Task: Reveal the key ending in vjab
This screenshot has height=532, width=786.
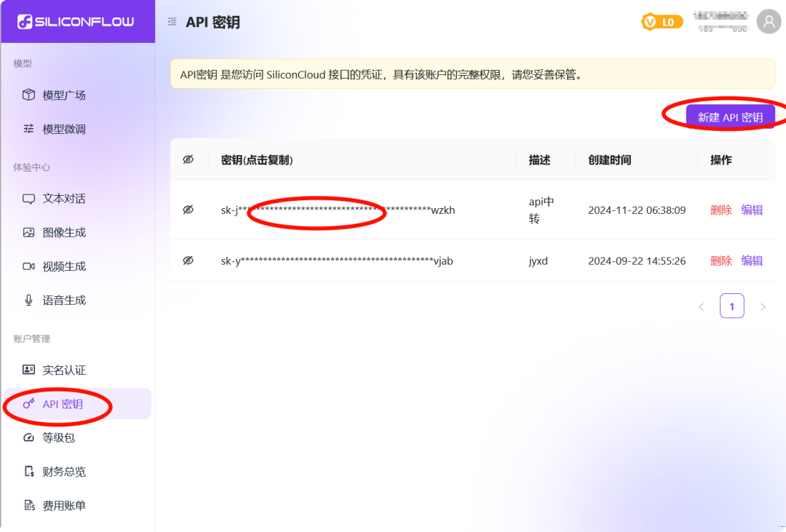Action: tap(188, 261)
